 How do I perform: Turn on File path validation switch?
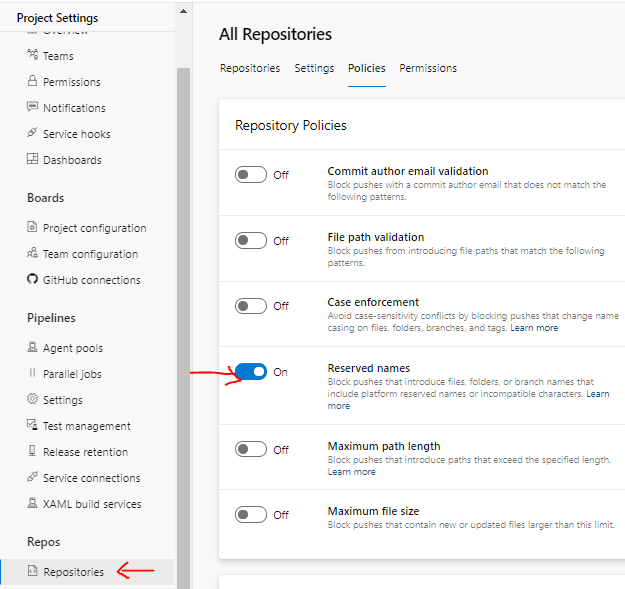(x=251, y=241)
